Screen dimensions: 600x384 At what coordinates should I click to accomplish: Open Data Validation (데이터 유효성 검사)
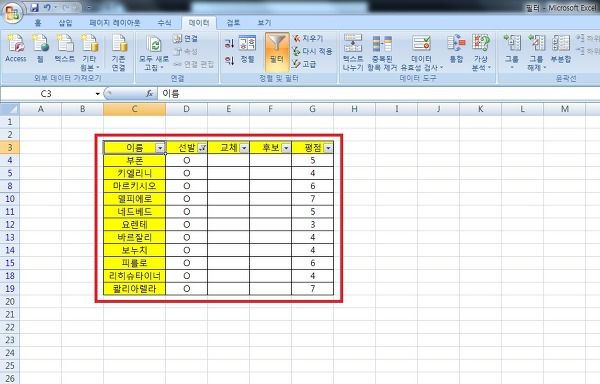[x=421, y=52]
